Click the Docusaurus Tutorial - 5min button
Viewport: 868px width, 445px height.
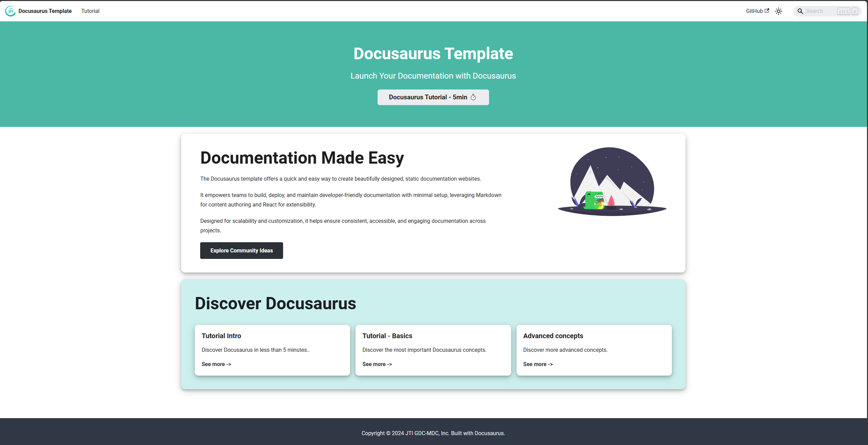click(x=433, y=97)
